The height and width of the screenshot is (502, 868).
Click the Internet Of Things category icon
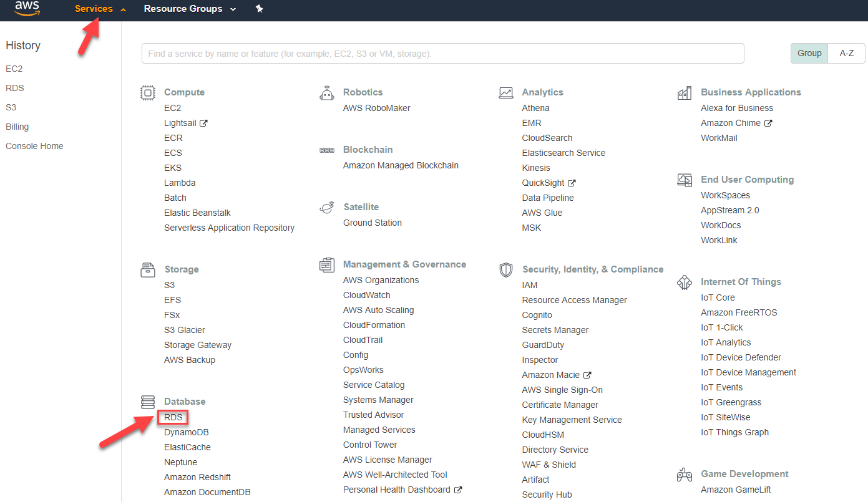(685, 282)
